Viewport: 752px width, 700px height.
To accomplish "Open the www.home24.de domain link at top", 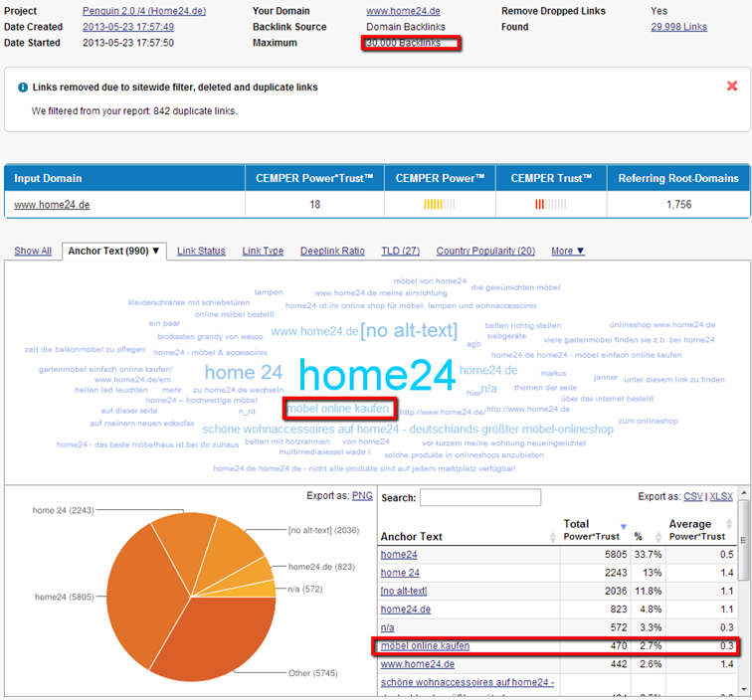I will (x=403, y=11).
